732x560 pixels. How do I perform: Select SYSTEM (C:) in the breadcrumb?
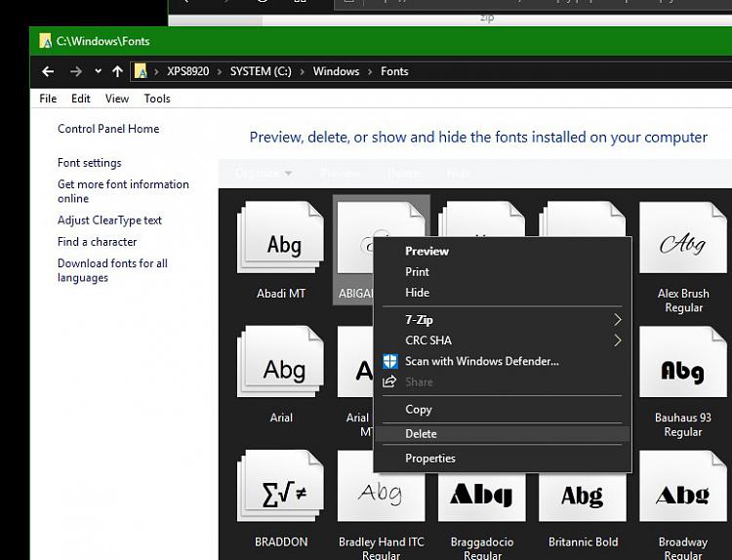(261, 71)
